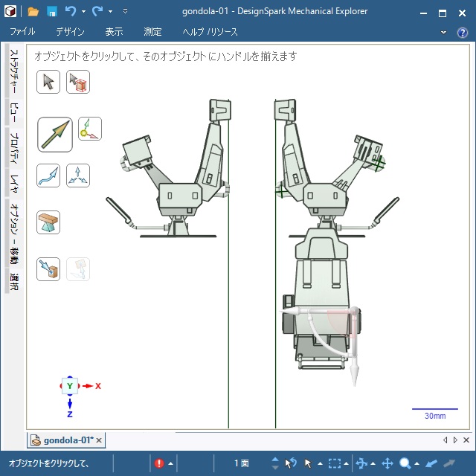Select the Up To move tool guide

[48, 269]
